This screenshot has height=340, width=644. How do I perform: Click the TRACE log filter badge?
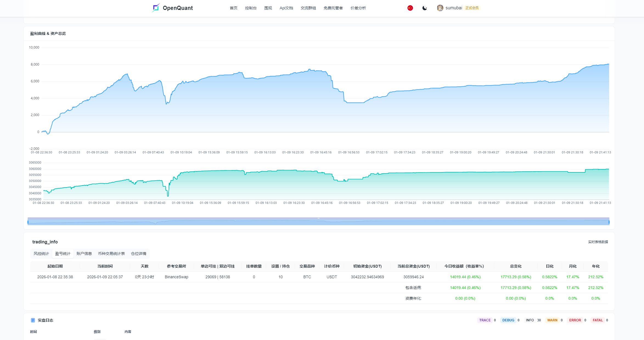(485, 320)
